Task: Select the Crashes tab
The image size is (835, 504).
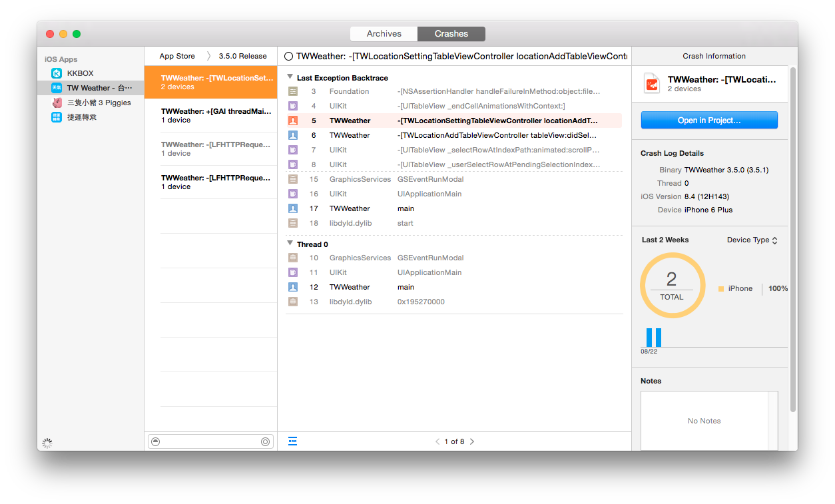Action: click(x=451, y=34)
